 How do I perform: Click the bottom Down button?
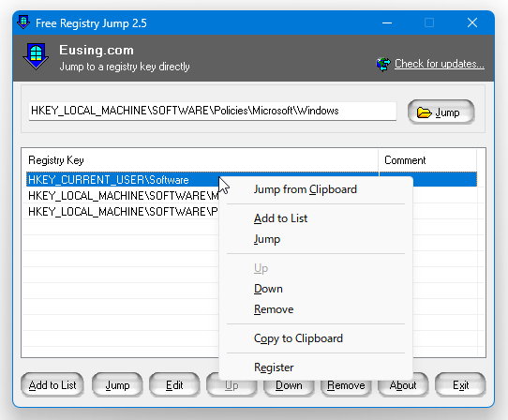[x=289, y=385]
